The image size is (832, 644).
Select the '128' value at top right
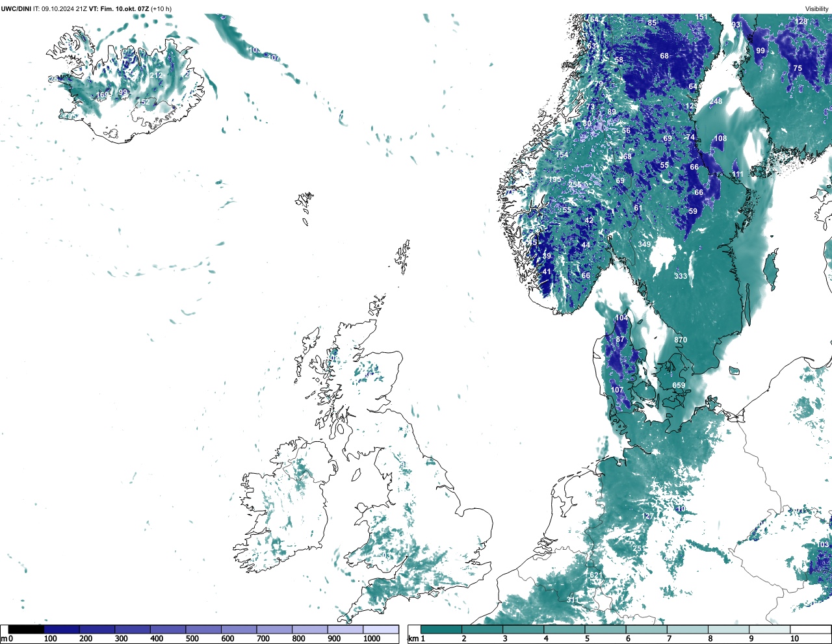coord(801,21)
